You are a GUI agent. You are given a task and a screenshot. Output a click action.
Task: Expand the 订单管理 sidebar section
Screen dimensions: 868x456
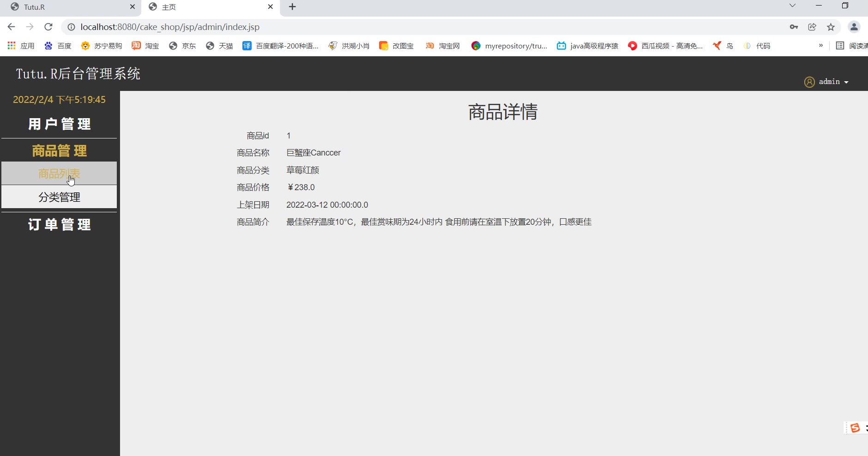tap(59, 224)
